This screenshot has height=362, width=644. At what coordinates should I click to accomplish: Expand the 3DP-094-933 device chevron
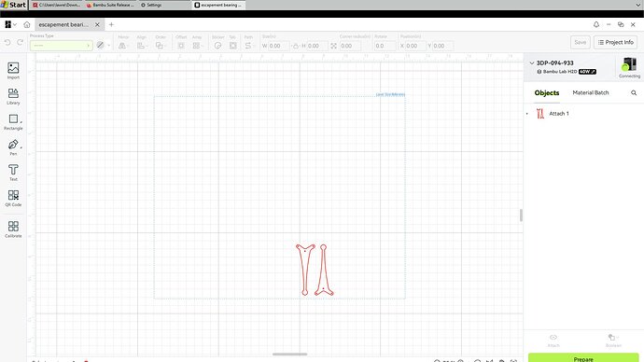531,63
